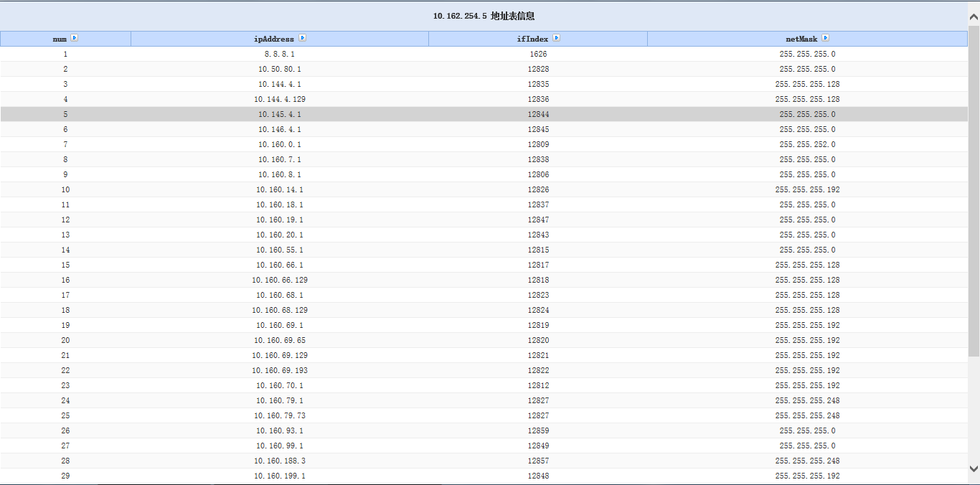
Task: Select the 10.160.8.1 address cell
Action: tap(280, 174)
